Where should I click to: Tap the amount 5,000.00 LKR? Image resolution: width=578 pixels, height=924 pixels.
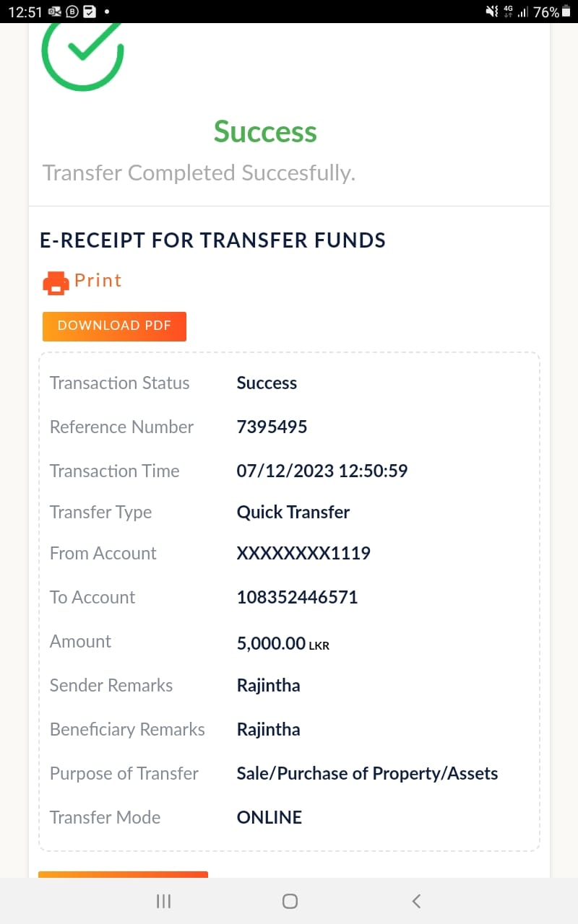(x=282, y=643)
